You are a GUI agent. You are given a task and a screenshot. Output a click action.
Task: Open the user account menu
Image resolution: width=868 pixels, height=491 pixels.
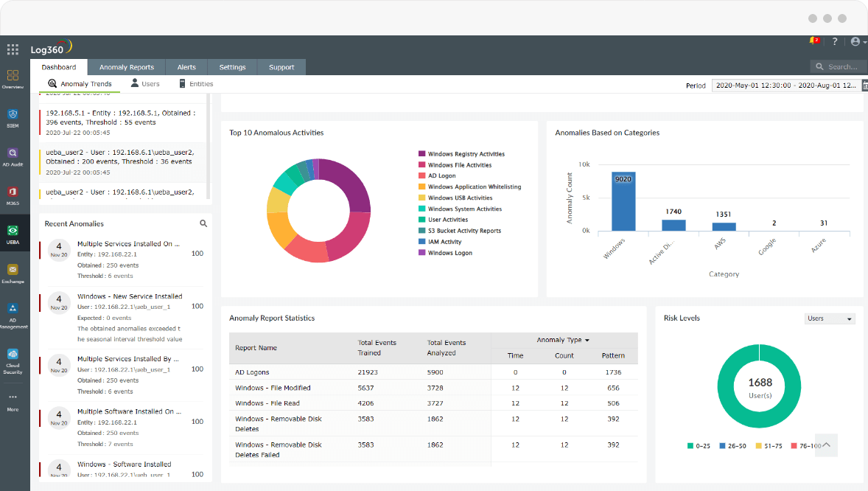pos(858,42)
